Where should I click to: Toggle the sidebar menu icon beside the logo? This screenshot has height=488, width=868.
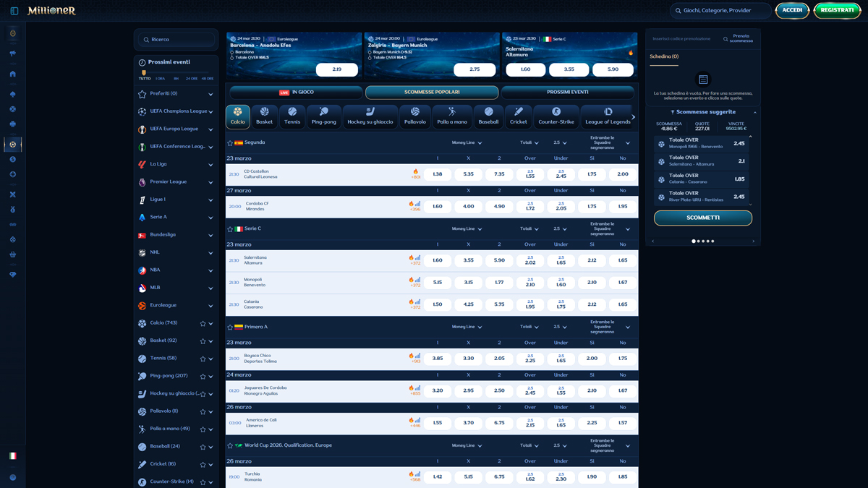click(x=14, y=11)
